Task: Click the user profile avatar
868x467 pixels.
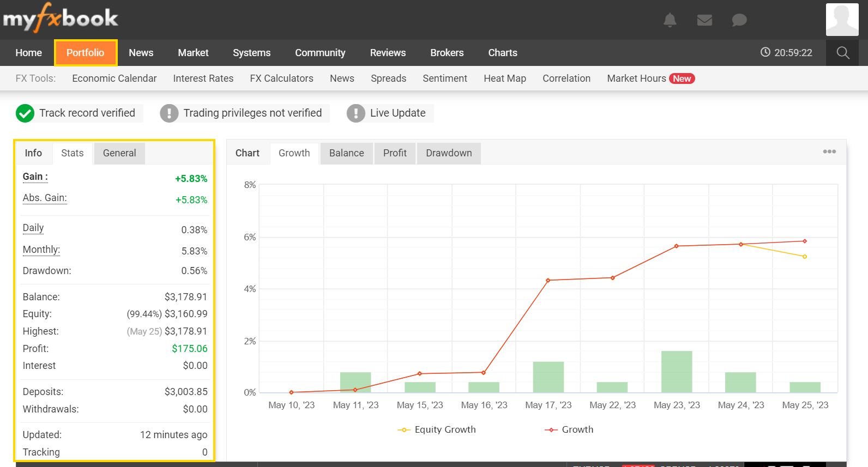Action: (842, 20)
